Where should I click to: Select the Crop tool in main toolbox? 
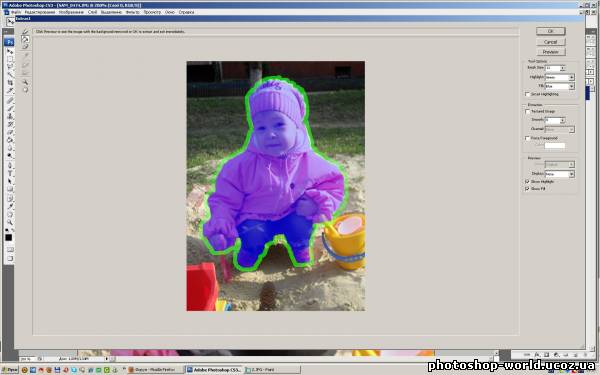[10, 83]
